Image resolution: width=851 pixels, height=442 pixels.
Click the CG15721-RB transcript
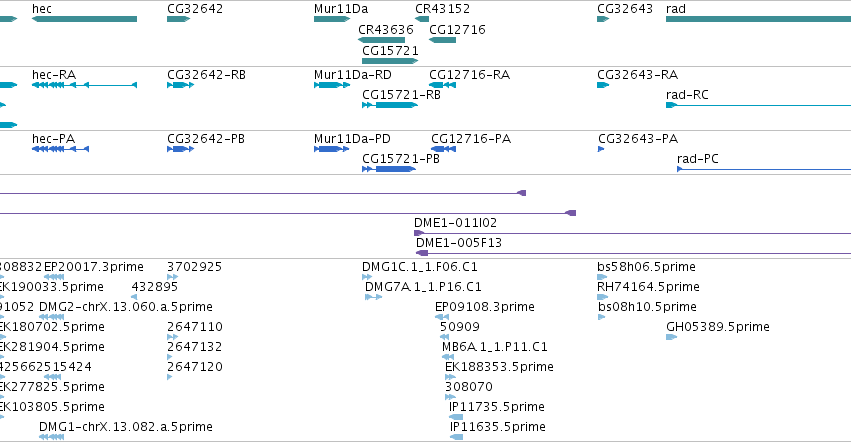390,105
